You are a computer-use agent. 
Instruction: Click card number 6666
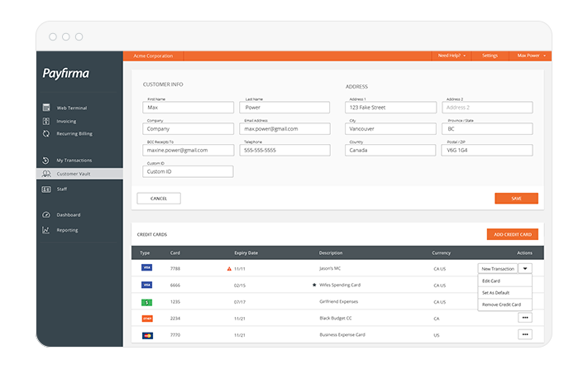click(175, 285)
